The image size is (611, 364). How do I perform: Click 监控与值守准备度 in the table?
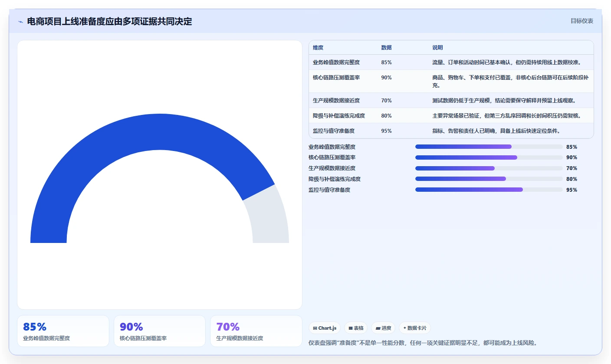pyautogui.click(x=334, y=131)
